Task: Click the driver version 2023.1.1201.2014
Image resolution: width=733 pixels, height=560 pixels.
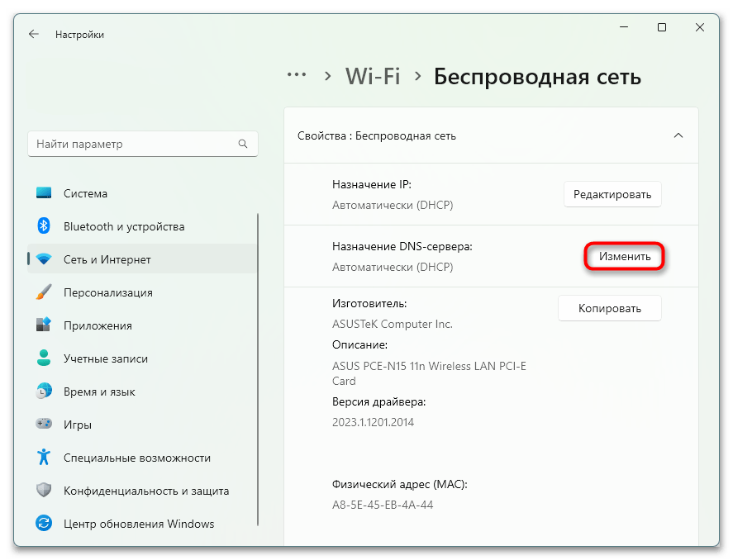Action: pyautogui.click(x=373, y=422)
